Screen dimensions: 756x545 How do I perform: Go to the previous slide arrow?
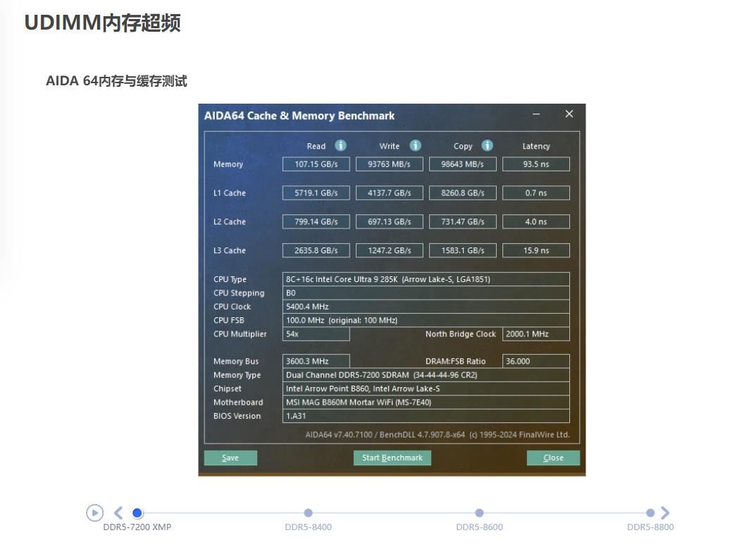click(118, 513)
